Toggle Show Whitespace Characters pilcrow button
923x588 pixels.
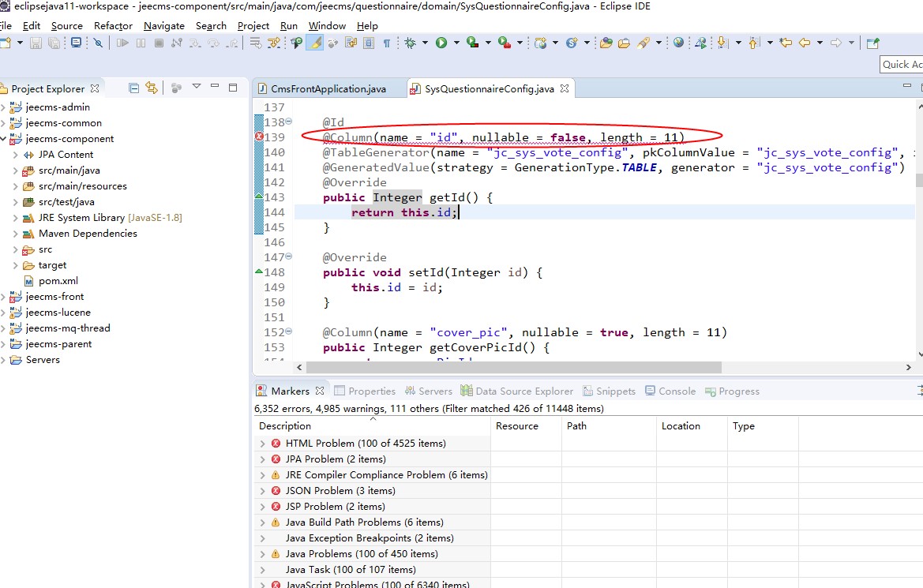[x=387, y=43]
